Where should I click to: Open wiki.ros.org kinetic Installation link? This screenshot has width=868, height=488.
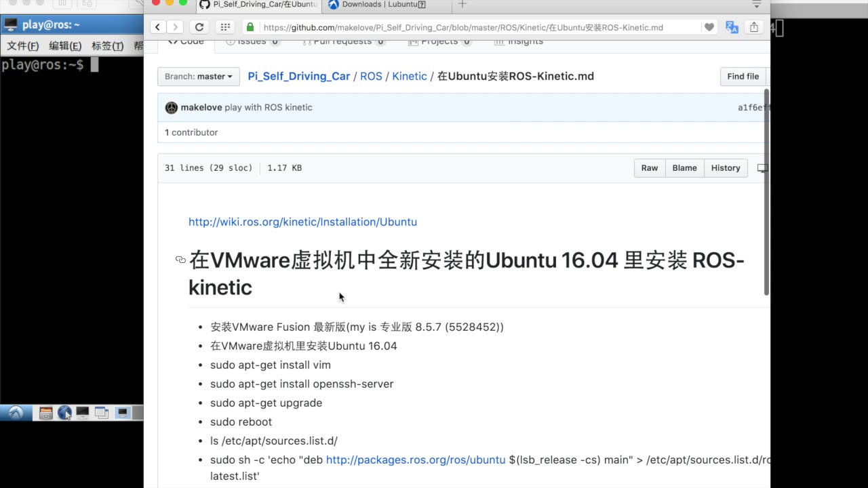(302, 222)
